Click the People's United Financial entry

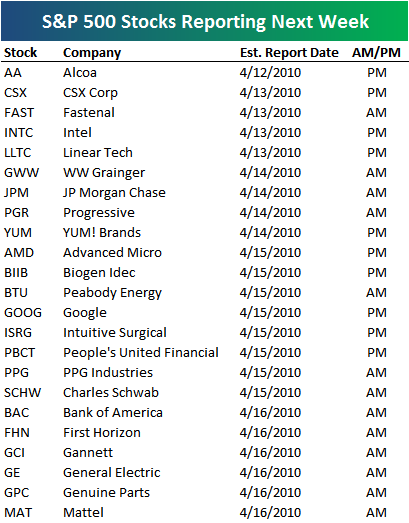tap(141, 353)
